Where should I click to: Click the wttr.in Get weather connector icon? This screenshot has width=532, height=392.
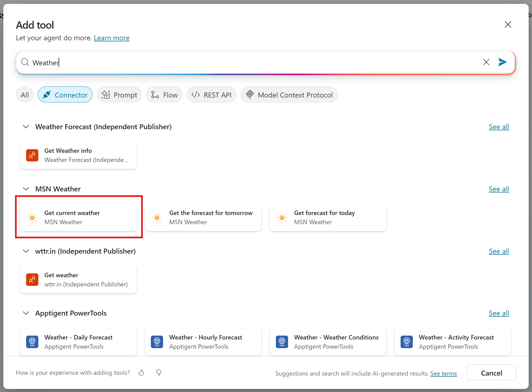[32, 280]
